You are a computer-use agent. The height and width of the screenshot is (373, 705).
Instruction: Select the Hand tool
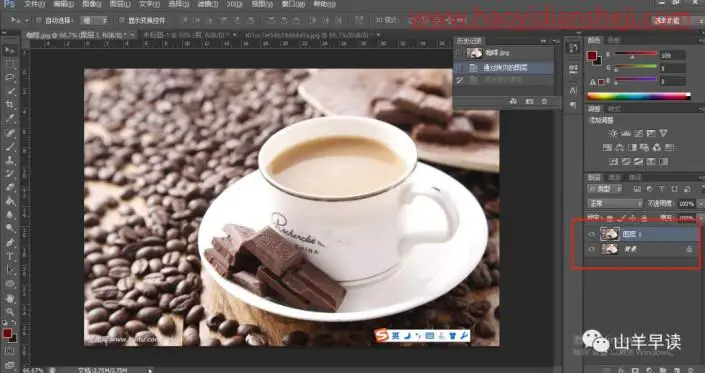tap(10, 298)
